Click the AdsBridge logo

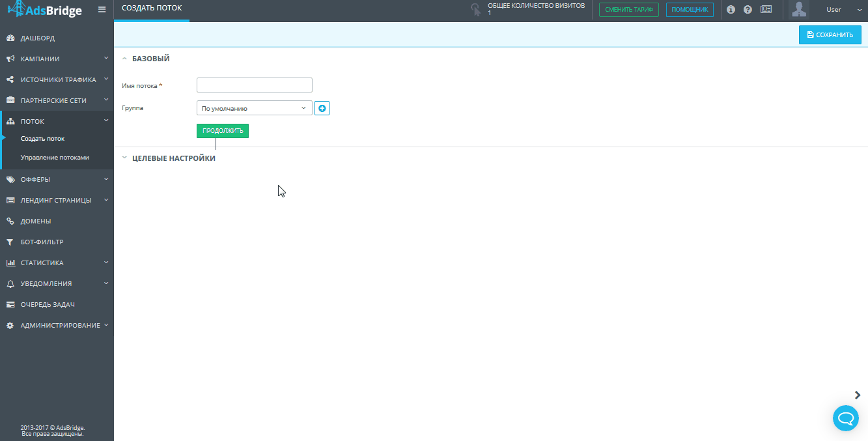pos(44,9)
